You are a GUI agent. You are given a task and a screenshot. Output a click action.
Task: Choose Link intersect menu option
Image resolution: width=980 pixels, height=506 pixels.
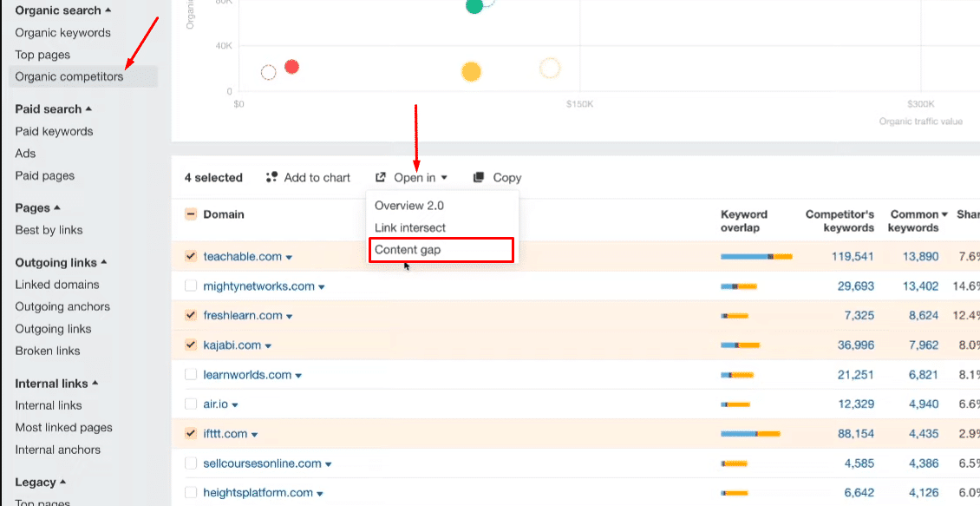[409, 227]
